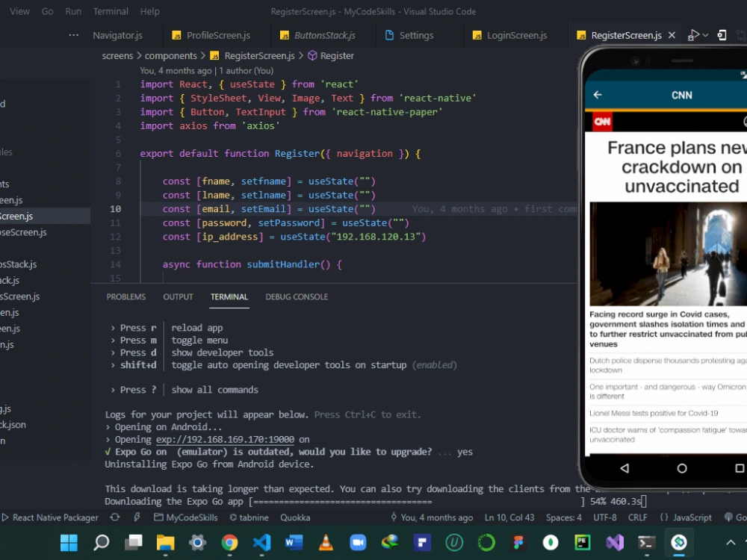This screenshot has height=560, width=747.
Task: Open the View menu
Action: tap(19, 11)
